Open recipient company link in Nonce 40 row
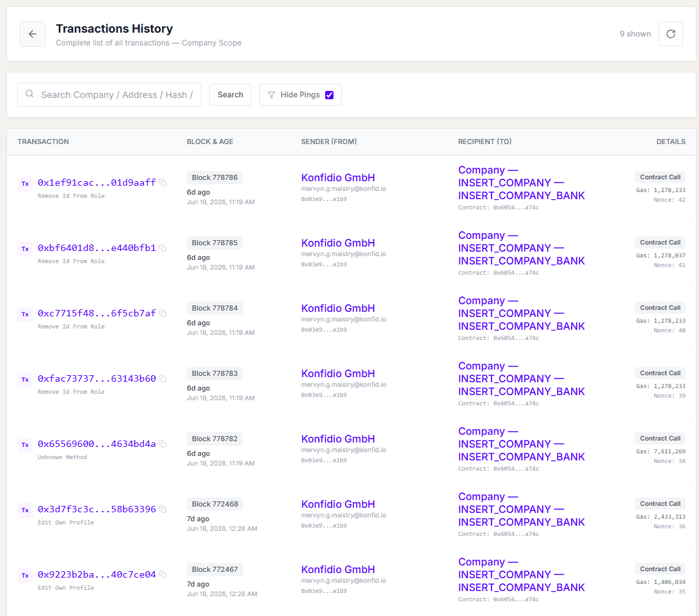 click(521, 314)
